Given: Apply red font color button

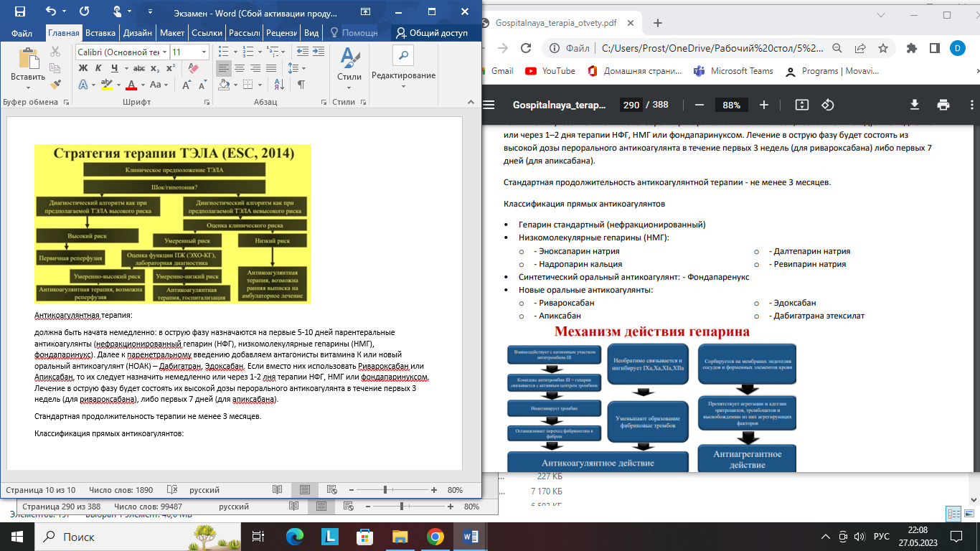Looking at the screenshot, I should [131, 85].
